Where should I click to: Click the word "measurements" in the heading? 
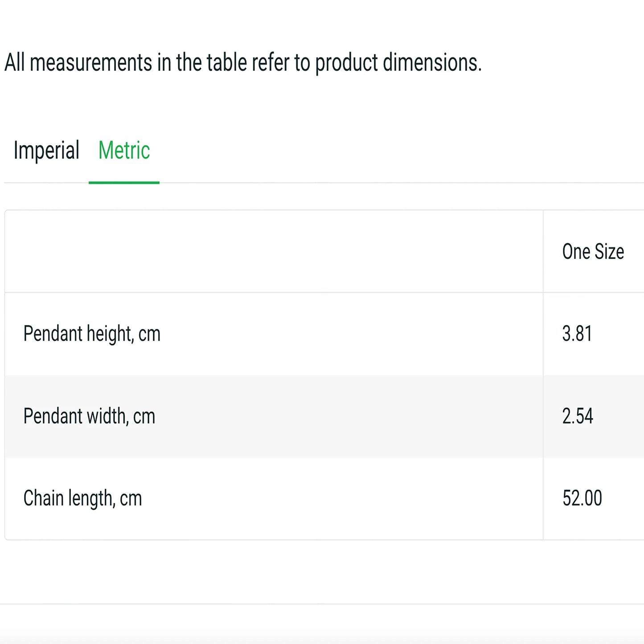91,62
